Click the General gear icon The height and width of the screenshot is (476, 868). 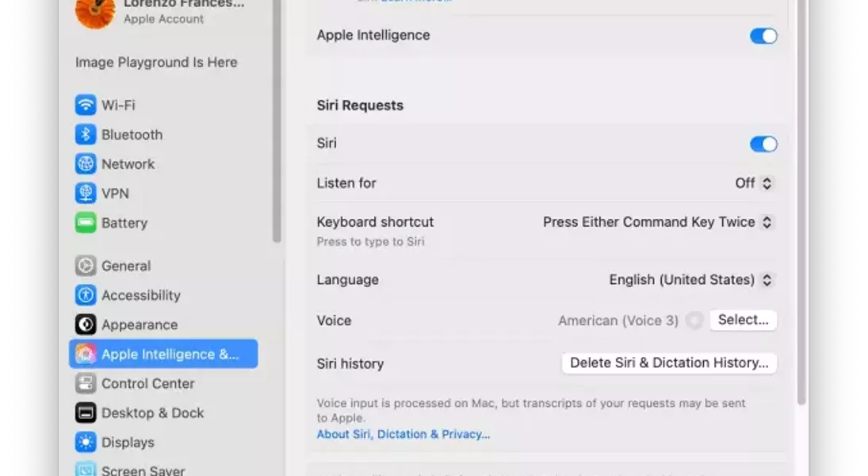pyautogui.click(x=86, y=266)
